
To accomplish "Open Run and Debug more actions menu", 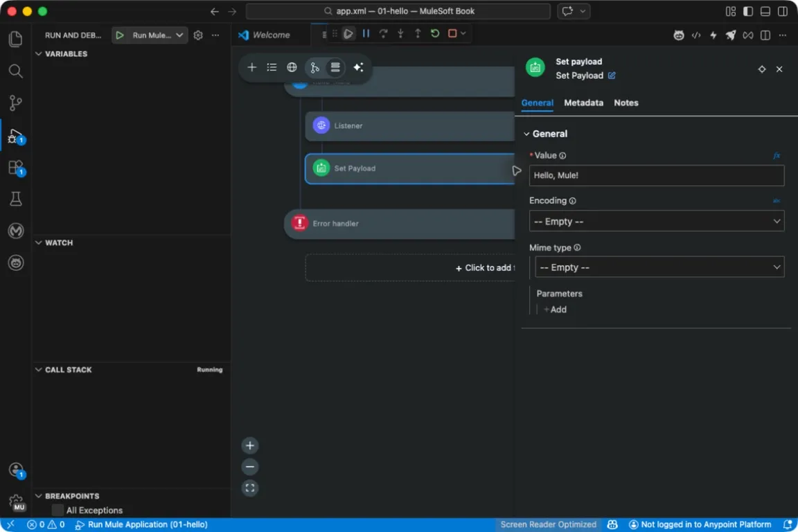I will pyautogui.click(x=216, y=35).
